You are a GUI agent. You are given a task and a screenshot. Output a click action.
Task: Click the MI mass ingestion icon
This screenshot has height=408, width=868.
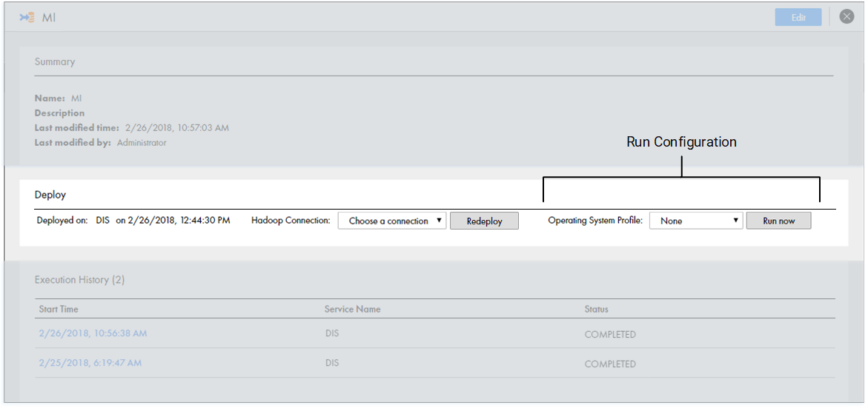pyautogui.click(x=27, y=17)
